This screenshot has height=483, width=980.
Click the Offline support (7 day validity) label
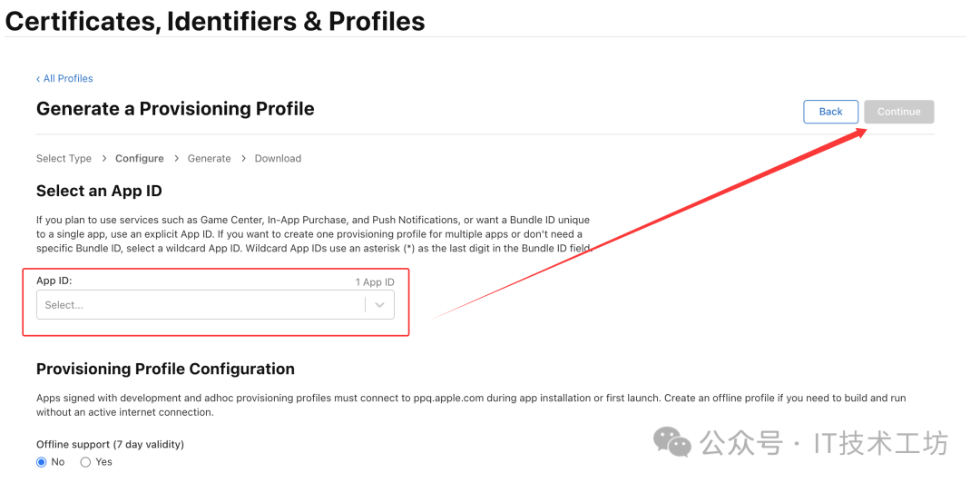110,444
